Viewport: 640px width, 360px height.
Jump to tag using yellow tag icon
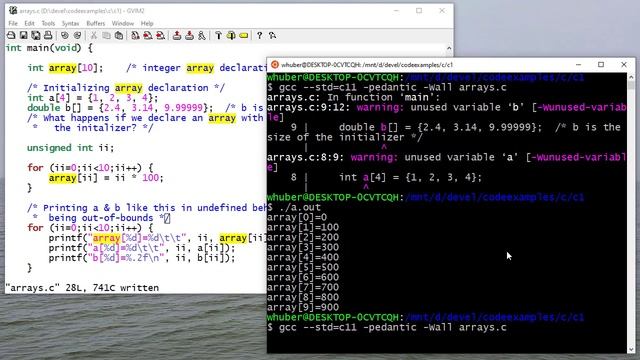(244, 36)
